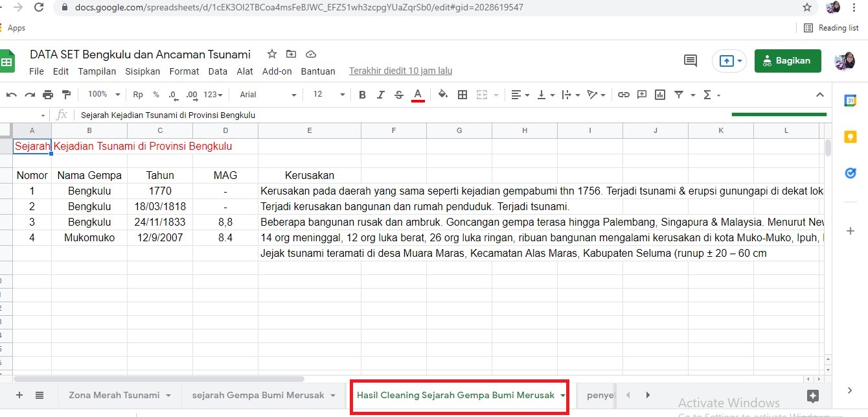Screen dimensions: 868x417
Task: Click the Print icon
Action: tap(48, 95)
